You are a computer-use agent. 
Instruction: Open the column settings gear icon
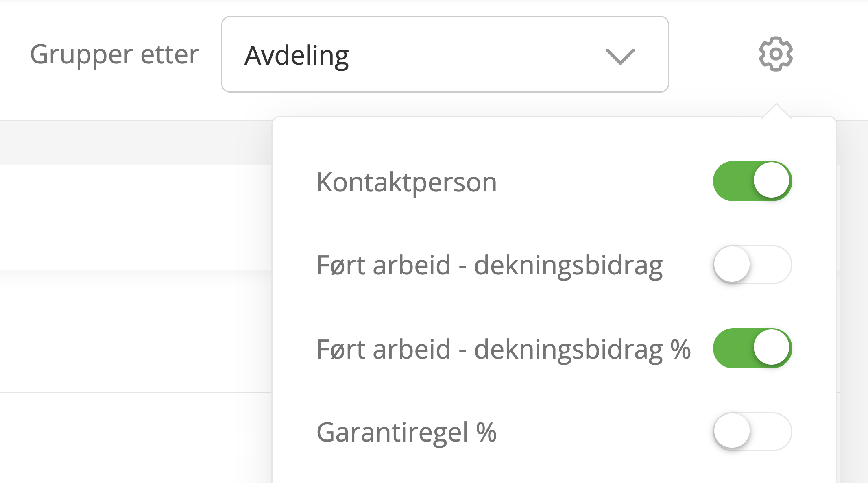[x=776, y=54]
